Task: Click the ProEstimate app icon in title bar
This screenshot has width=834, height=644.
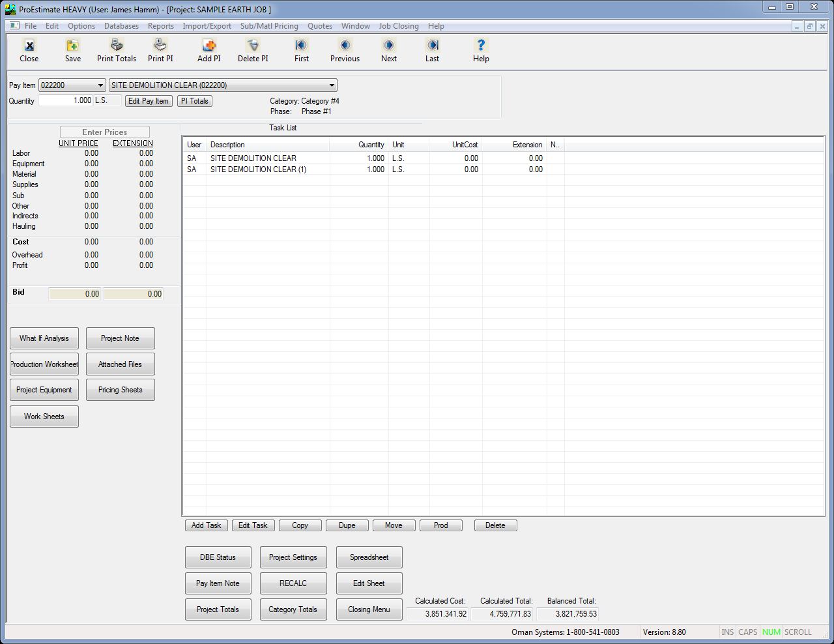Action: 10,9
